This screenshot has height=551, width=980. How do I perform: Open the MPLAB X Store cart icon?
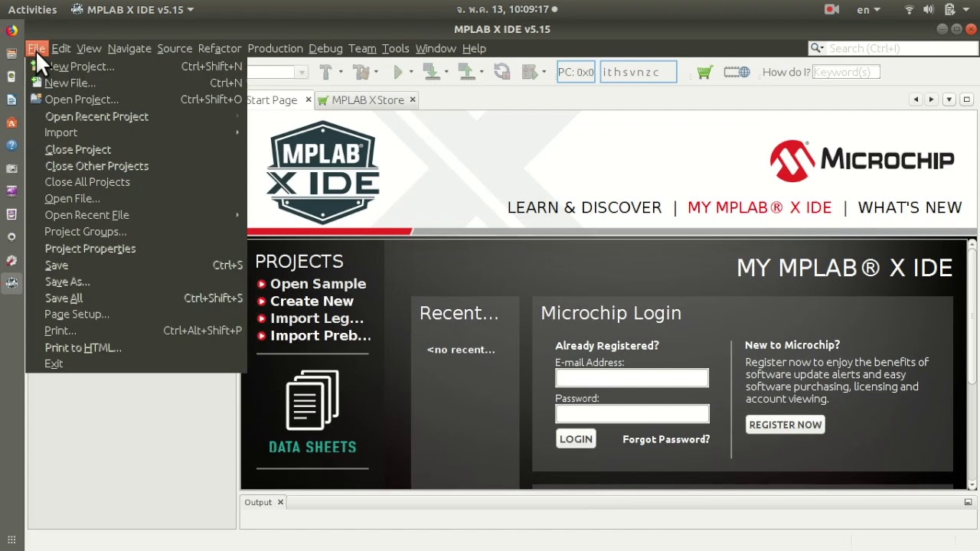click(x=705, y=72)
